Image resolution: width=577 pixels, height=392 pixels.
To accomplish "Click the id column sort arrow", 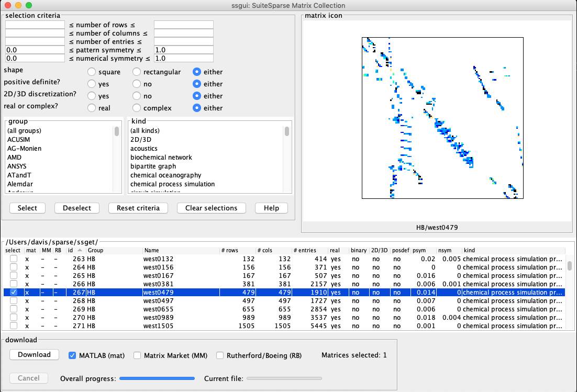I will coord(78,251).
